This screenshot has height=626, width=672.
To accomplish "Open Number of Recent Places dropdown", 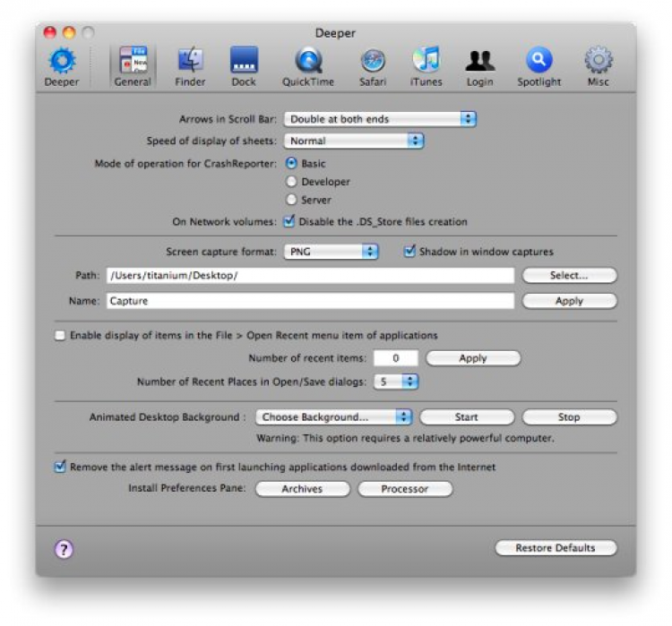I will point(396,382).
